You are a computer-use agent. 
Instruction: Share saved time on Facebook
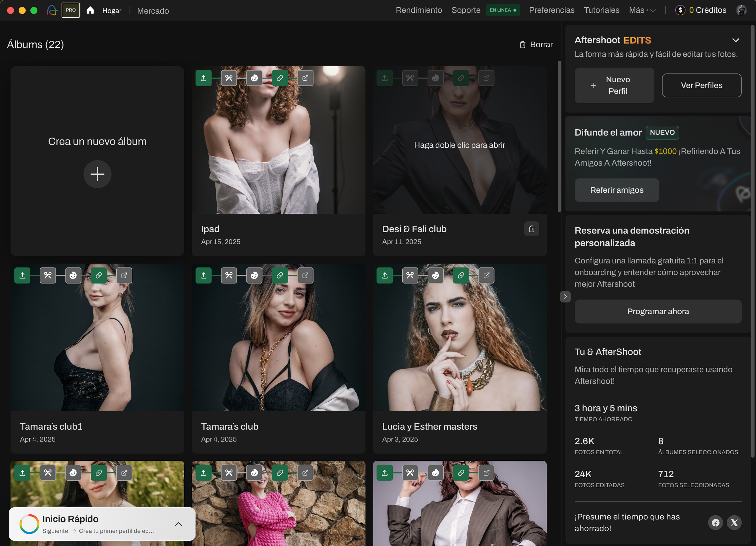(715, 522)
